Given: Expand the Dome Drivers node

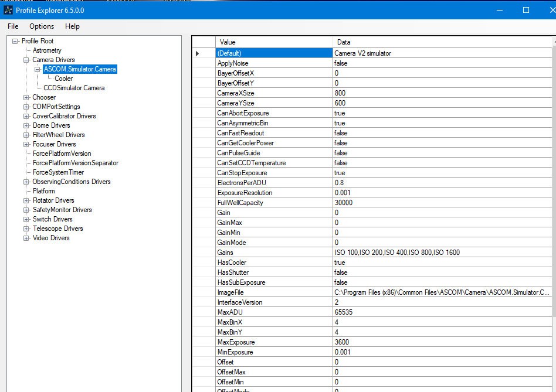Looking at the screenshot, I should click(x=26, y=126).
